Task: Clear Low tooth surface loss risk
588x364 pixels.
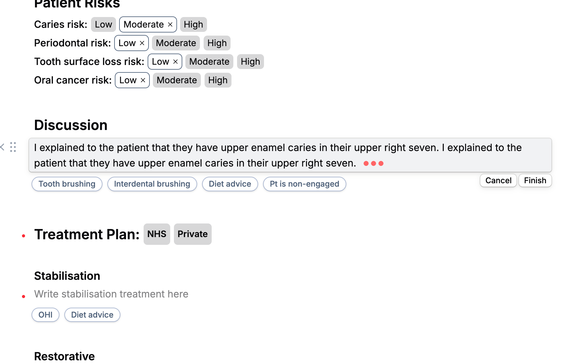Action: [175, 62]
